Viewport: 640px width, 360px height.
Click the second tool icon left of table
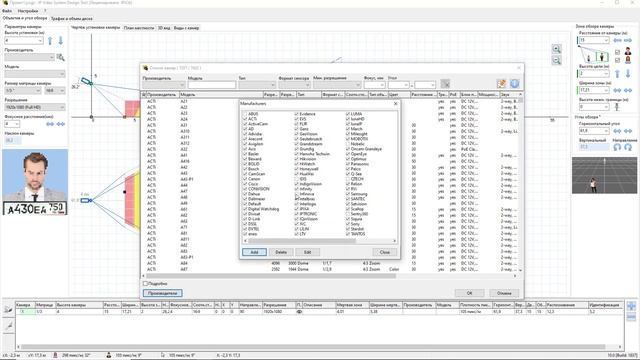8,325
